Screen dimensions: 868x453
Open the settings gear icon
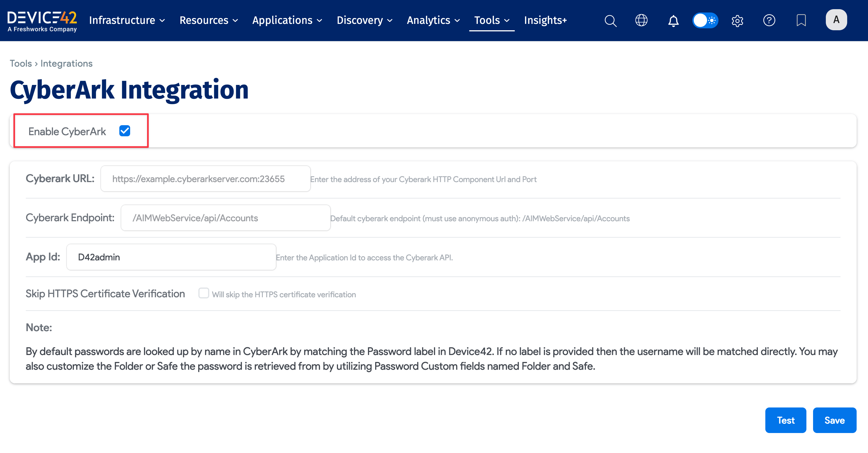coord(737,21)
